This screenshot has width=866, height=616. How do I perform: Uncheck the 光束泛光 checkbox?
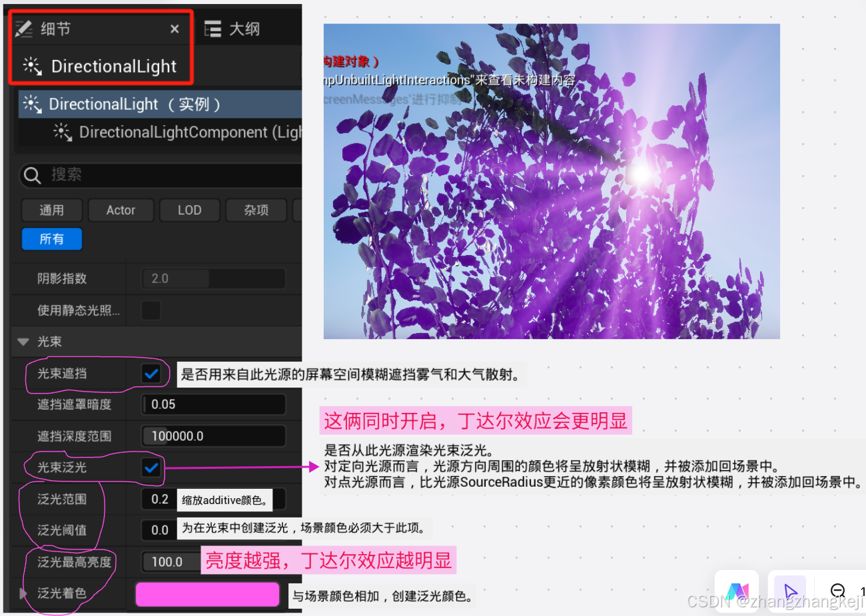151,469
